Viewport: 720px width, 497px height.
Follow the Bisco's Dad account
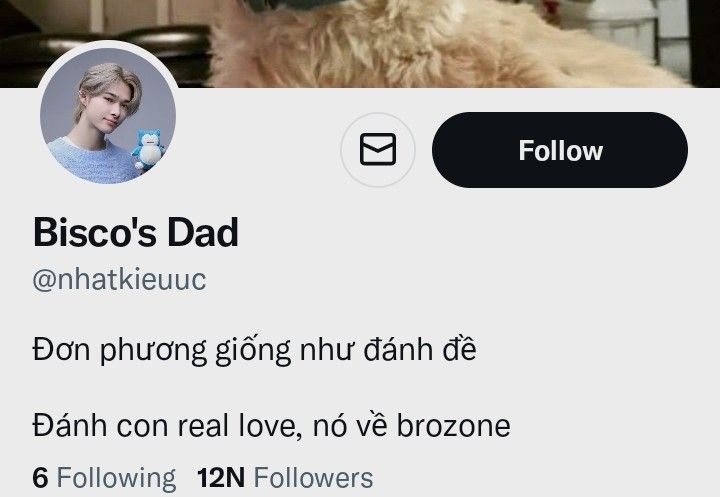point(560,150)
